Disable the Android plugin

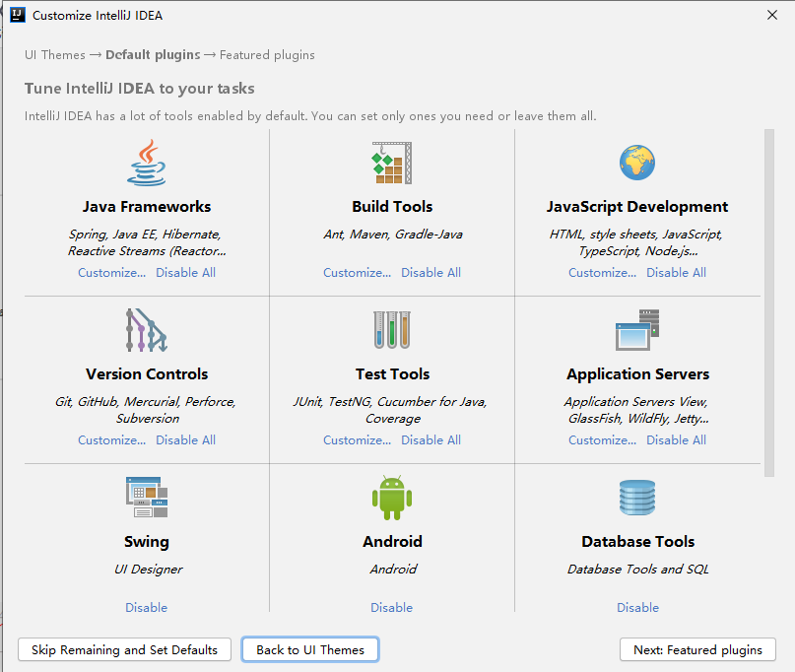coord(391,608)
